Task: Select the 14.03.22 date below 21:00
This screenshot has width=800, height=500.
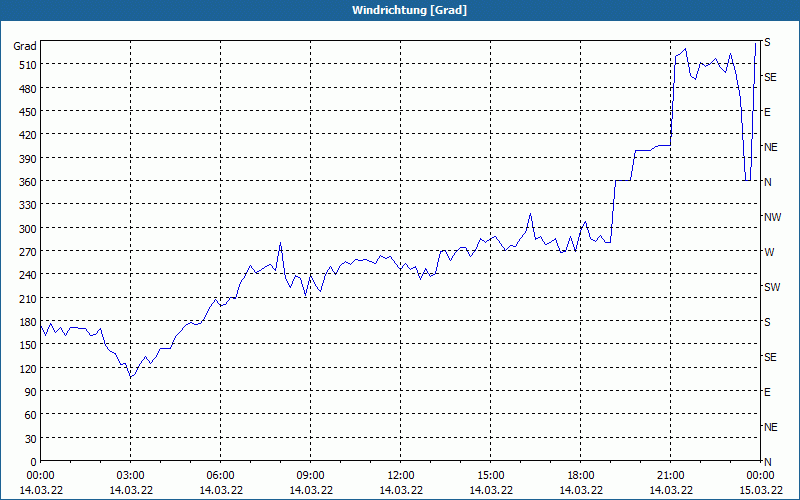Action: pos(671,490)
